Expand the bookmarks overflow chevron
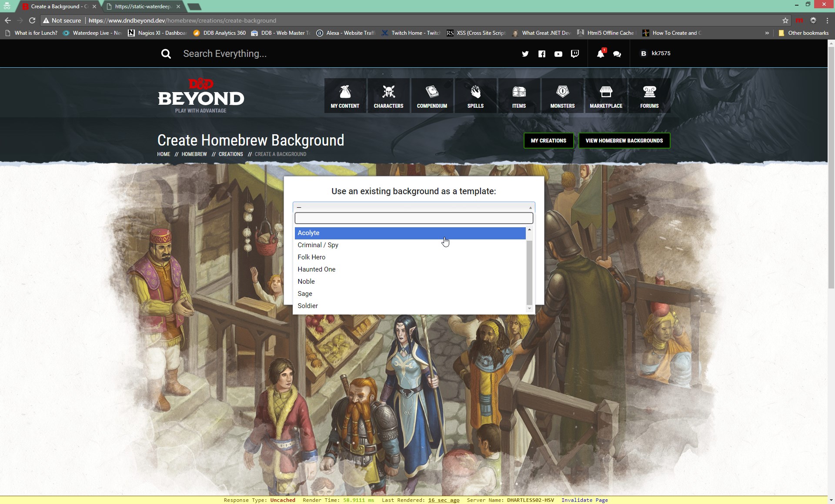This screenshot has width=835, height=504. tap(767, 33)
